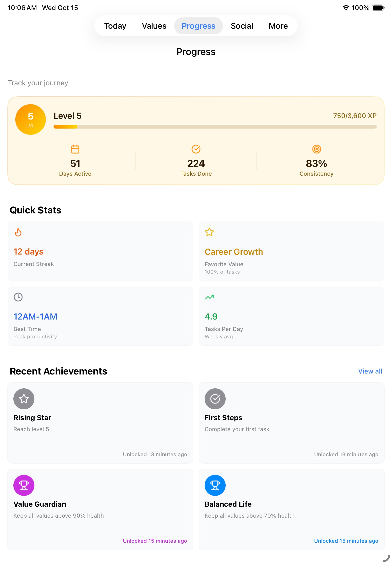The height and width of the screenshot is (564, 392).
Task: Open the More tab
Action: (278, 26)
